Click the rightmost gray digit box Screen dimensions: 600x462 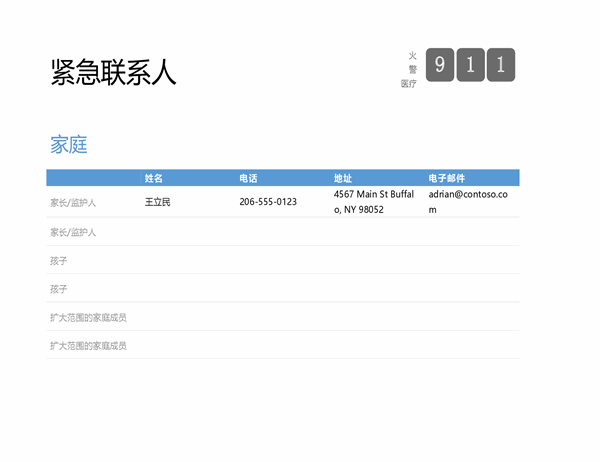[500, 66]
